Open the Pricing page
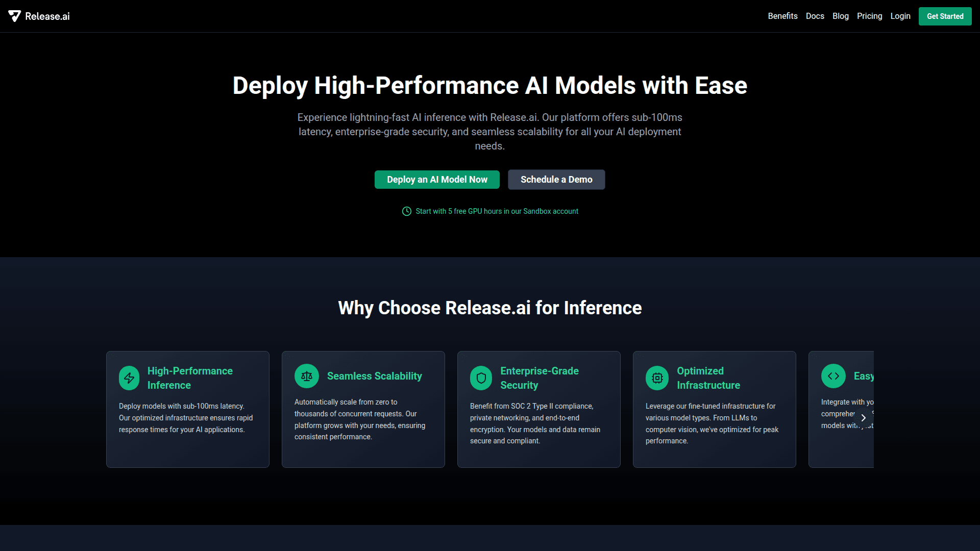 tap(869, 16)
